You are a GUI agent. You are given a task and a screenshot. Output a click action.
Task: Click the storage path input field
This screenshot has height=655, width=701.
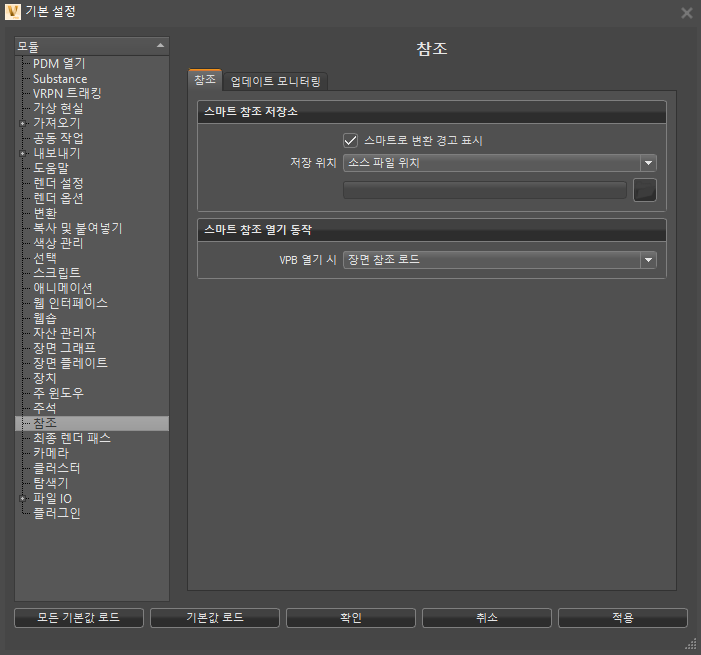coord(485,190)
